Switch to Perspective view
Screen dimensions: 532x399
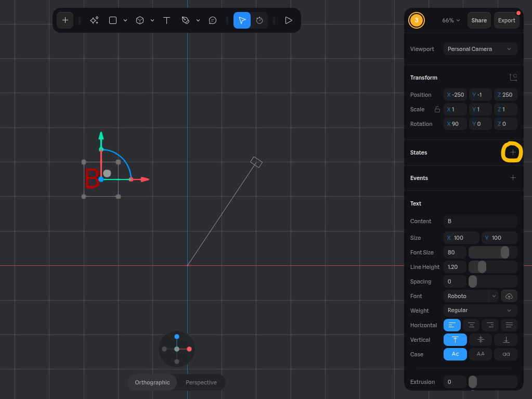click(x=201, y=382)
